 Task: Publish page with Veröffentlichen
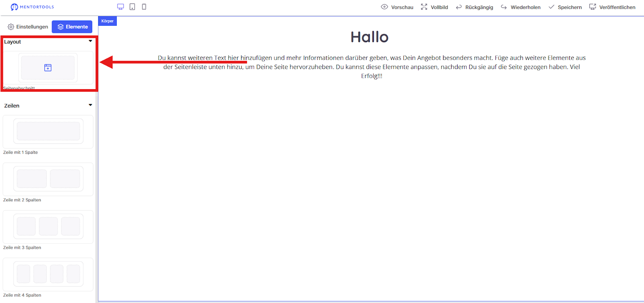[612, 7]
